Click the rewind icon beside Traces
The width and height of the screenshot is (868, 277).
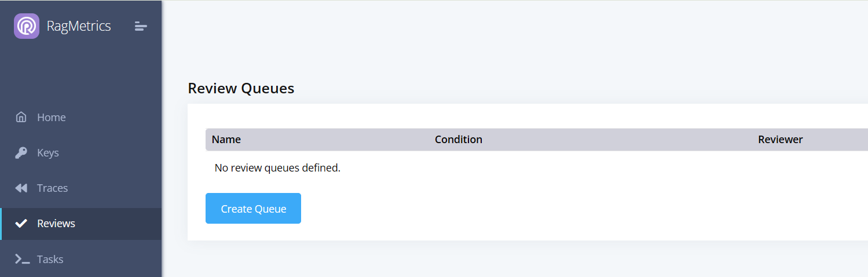tap(21, 188)
